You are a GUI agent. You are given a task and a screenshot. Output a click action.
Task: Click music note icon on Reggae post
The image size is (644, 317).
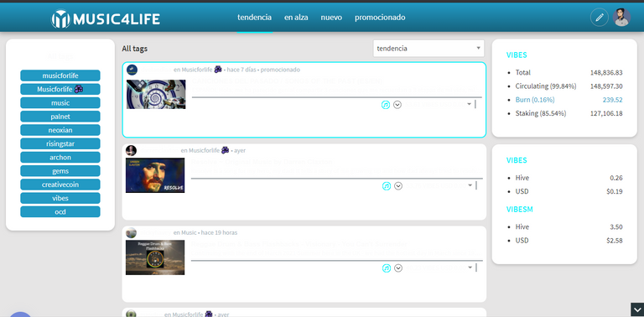pyautogui.click(x=386, y=268)
